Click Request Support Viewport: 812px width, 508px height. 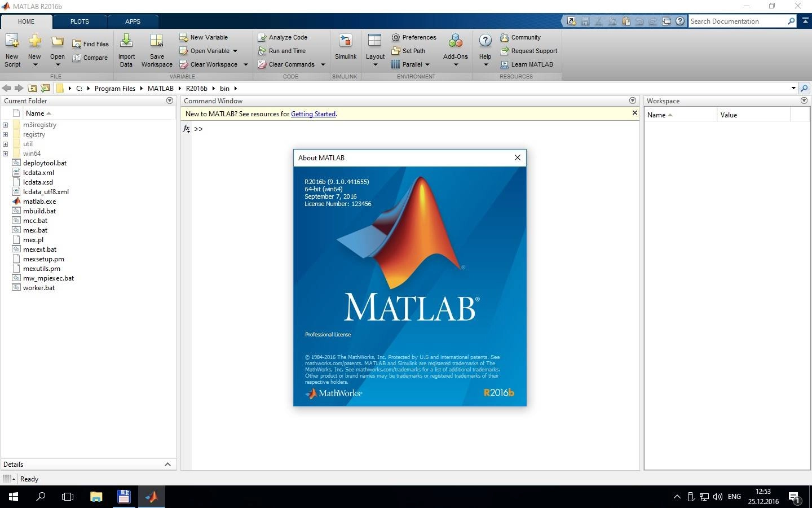coord(528,51)
